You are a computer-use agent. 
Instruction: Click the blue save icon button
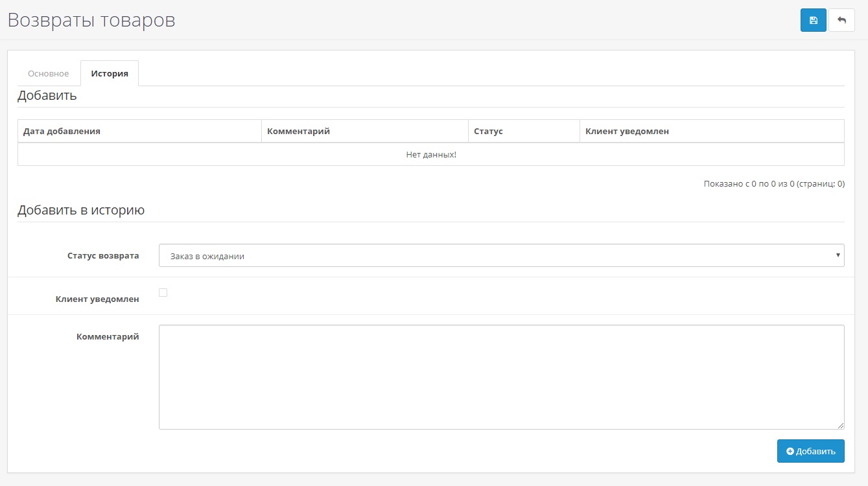click(x=813, y=20)
